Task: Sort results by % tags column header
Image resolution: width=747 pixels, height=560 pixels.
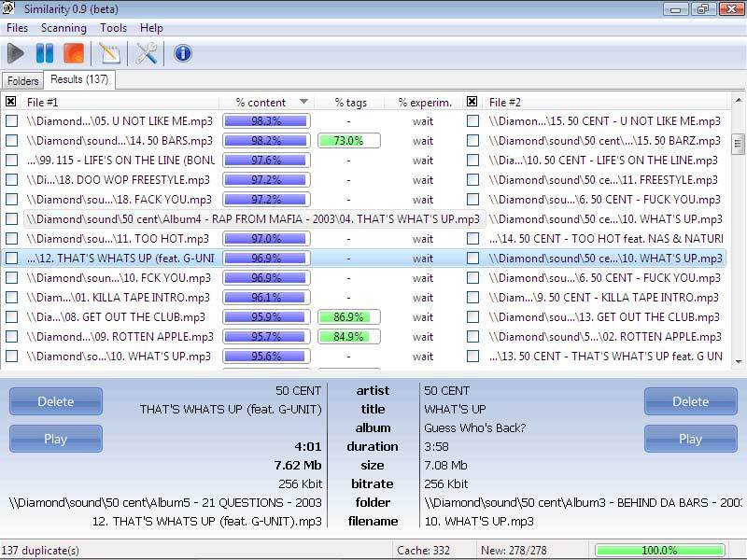Action: (350, 103)
